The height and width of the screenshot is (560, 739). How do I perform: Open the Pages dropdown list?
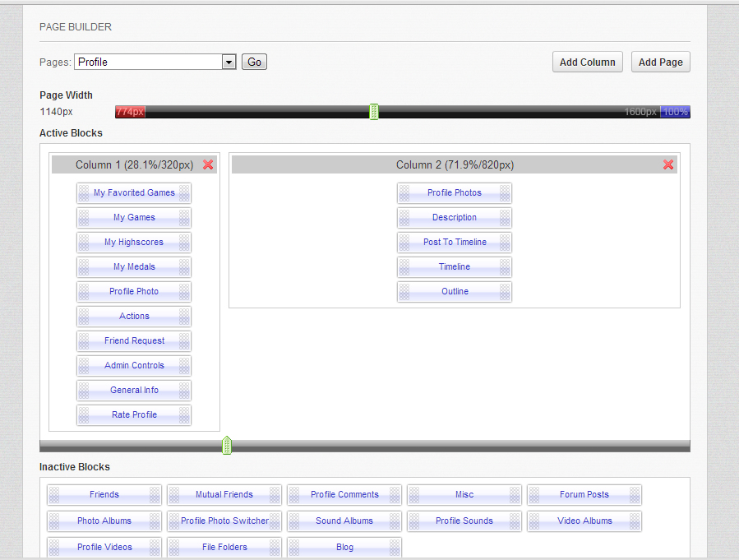pos(229,62)
